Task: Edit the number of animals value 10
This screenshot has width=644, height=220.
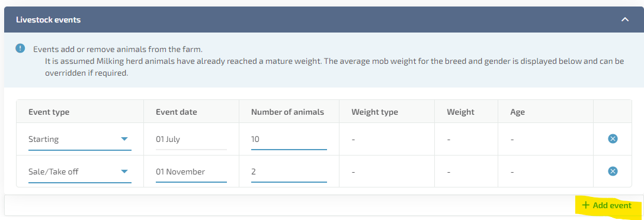Action: (289, 140)
